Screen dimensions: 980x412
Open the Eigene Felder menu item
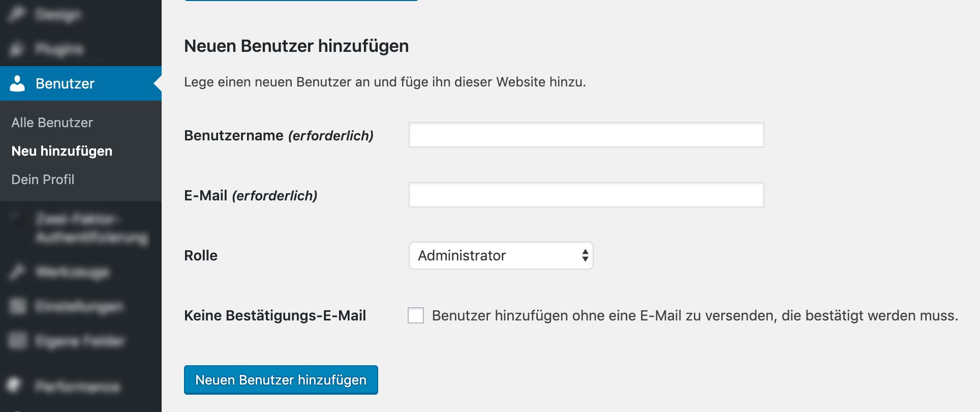tap(81, 341)
